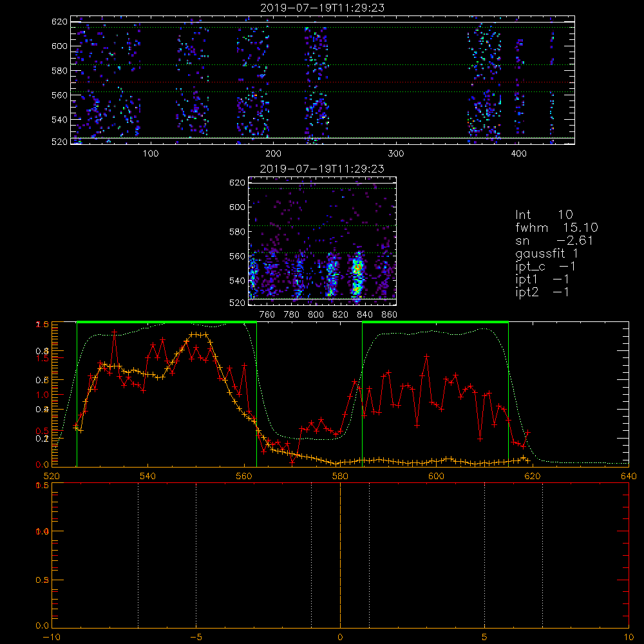Click x-axis label 200 on top plot

tap(273, 154)
